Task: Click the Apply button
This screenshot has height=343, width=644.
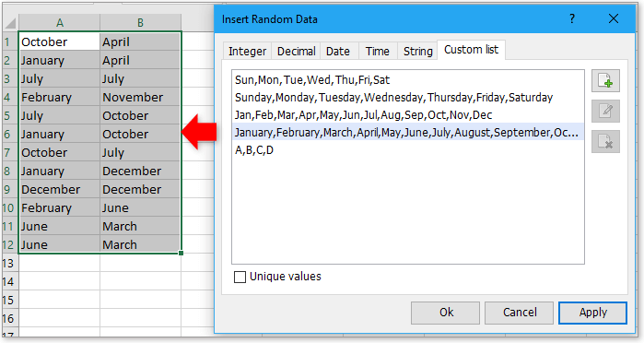Action: [592, 313]
